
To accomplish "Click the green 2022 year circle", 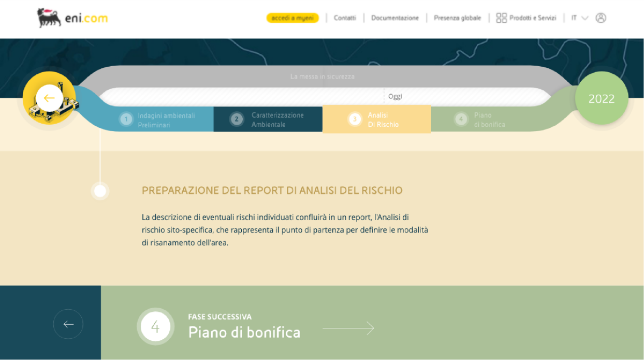I will coord(601,99).
